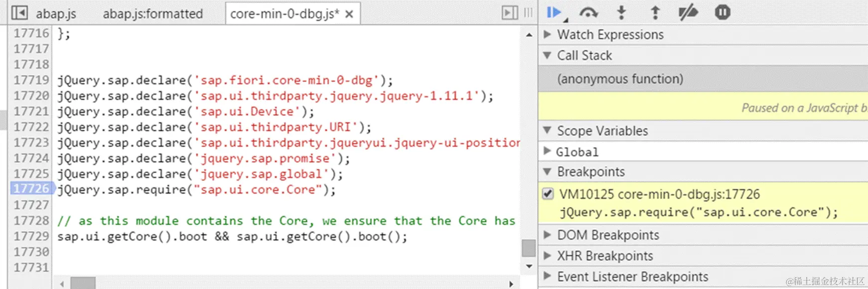Click the 'jquery.sap.promise' declare line
The width and height of the screenshot is (868, 289).
(204, 158)
